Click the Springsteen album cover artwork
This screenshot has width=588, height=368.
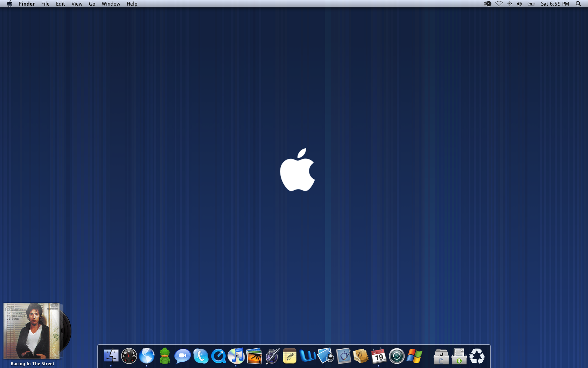pos(31,330)
